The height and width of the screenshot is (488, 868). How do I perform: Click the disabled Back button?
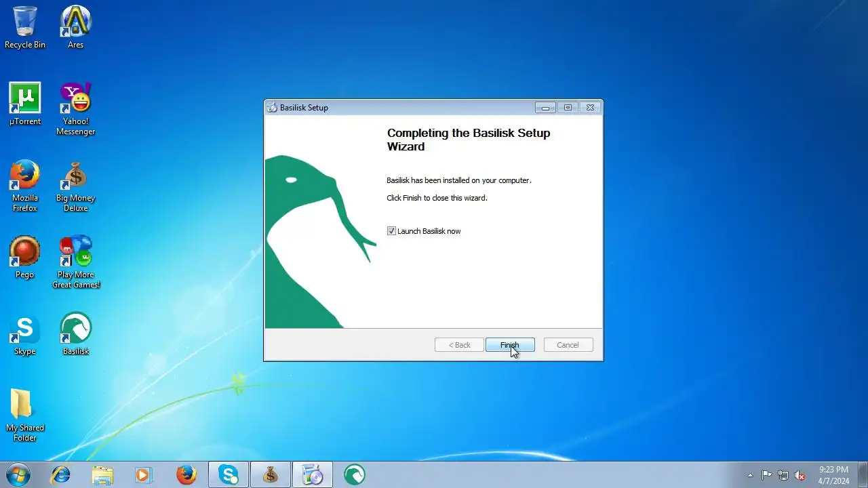point(459,345)
